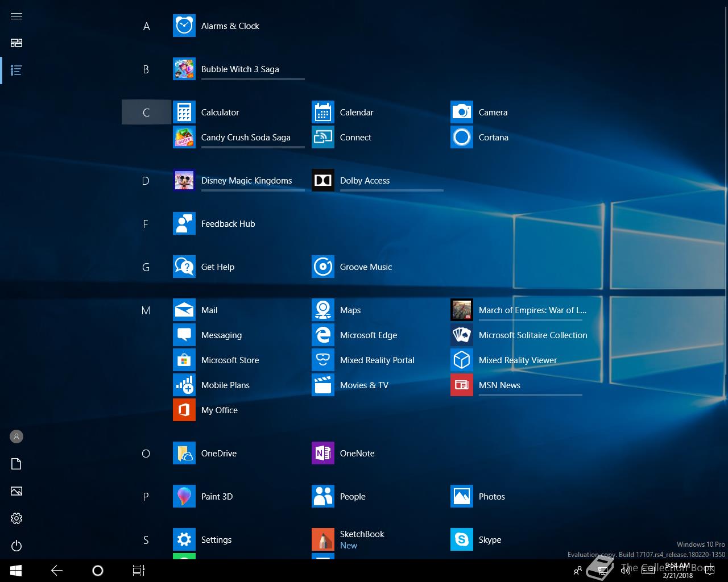
Task: Click the Windows Start button
Action: pyautogui.click(x=16, y=571)
